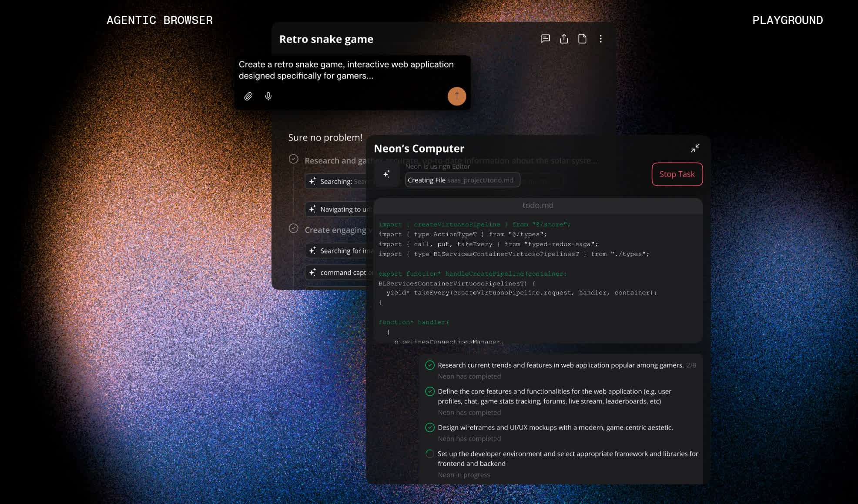Click sparkle icon in Searching for chip
Viewport: 858px width, 504px height.
[x=312, y=250]
